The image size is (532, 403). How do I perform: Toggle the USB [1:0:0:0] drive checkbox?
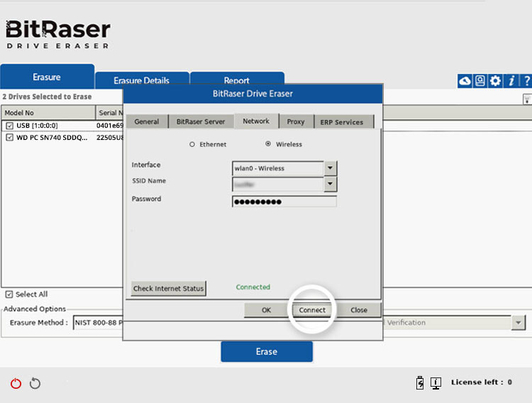click(x=9, y=126)
